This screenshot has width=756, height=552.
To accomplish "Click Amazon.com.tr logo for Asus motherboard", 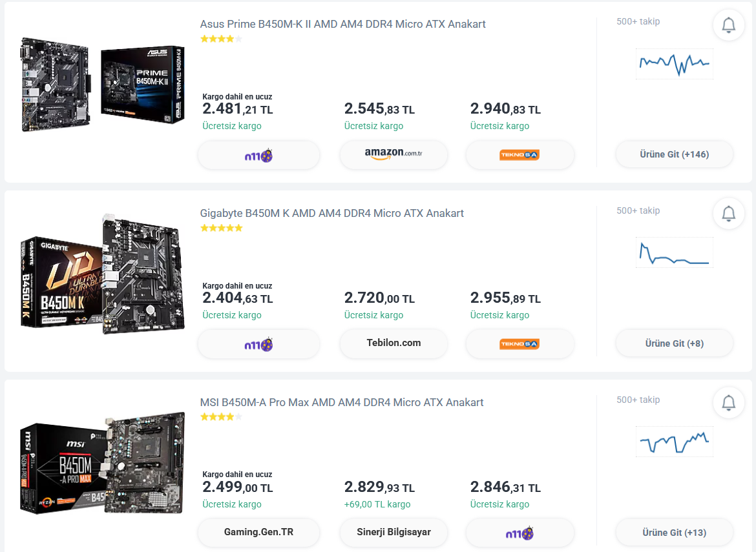I will [x=394, y=155].
